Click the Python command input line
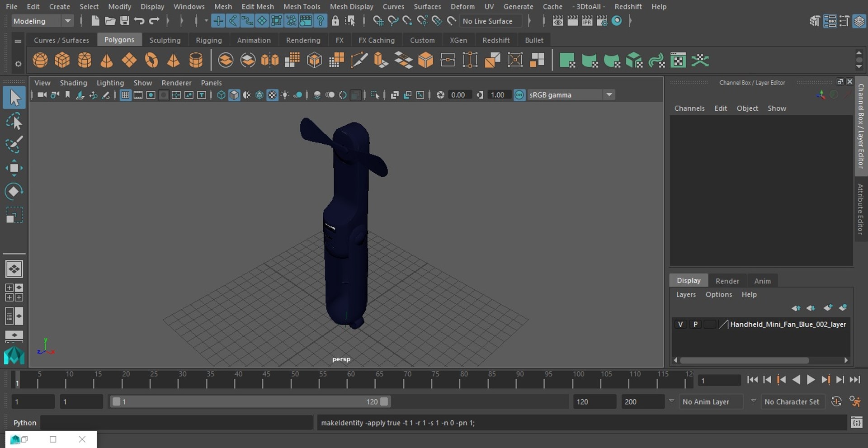The height and width of the screenshot is (448, 868). [177, 423]
